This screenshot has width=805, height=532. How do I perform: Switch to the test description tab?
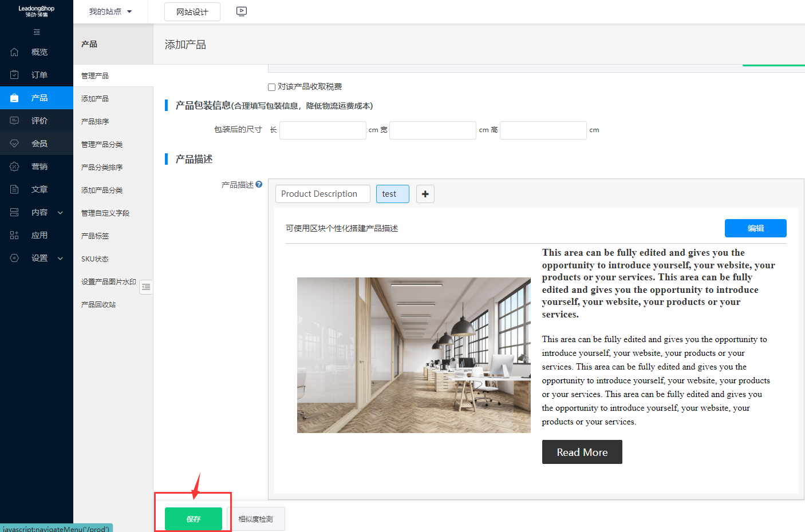tap(392, 194)
